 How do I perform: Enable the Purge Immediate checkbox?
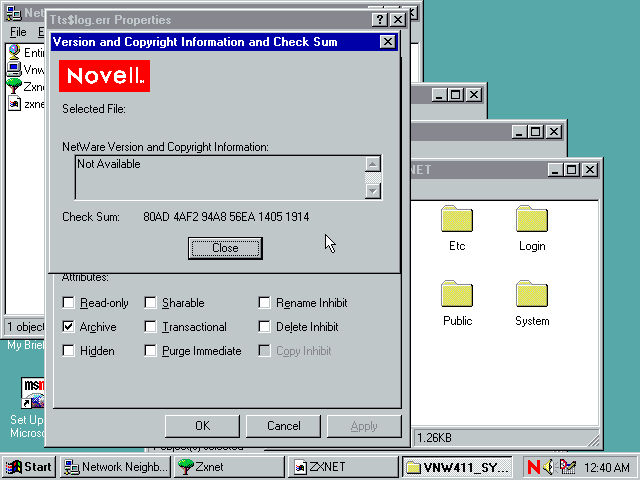(151, 351)
